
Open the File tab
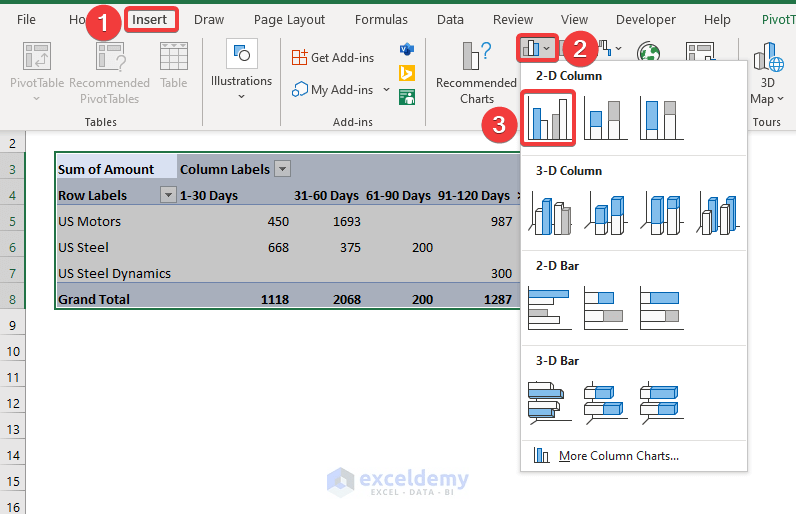tap(26, 20)
